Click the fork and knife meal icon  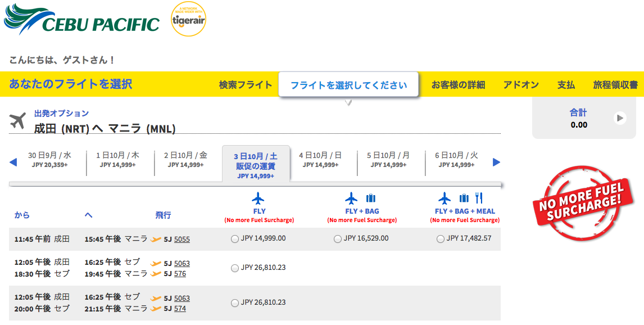tap(479, 198)
